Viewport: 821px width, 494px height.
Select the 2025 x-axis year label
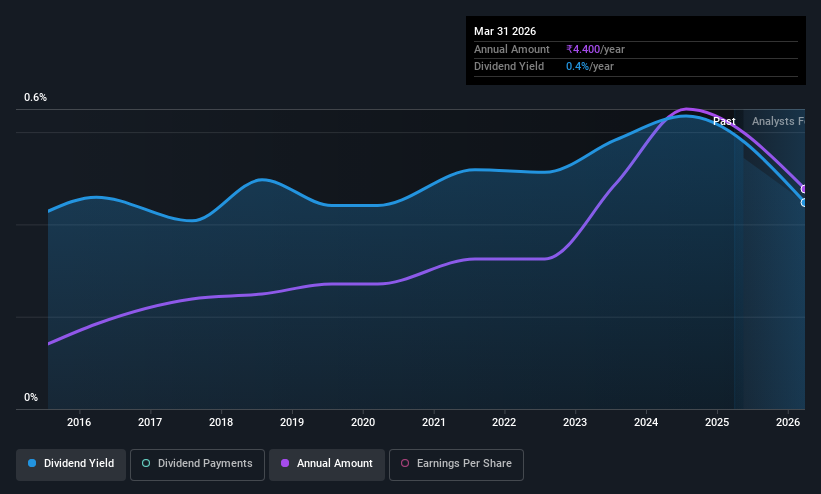(717, 422)
